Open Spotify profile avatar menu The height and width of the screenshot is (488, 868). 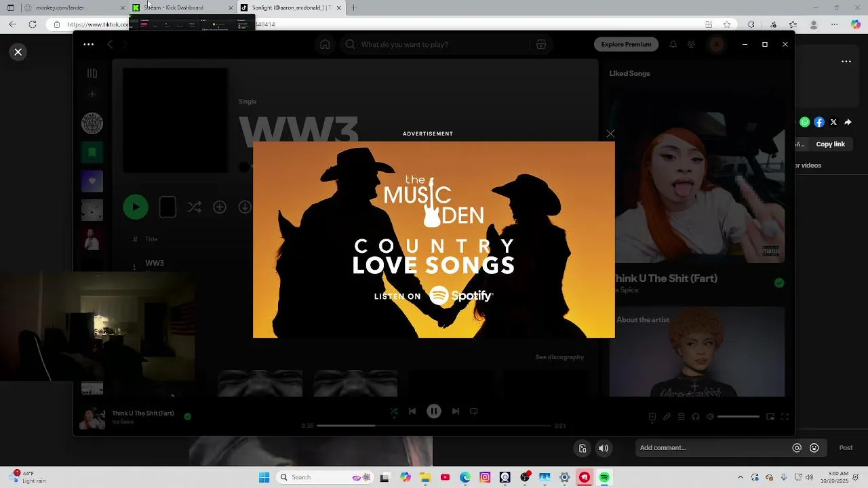point(717,44)
